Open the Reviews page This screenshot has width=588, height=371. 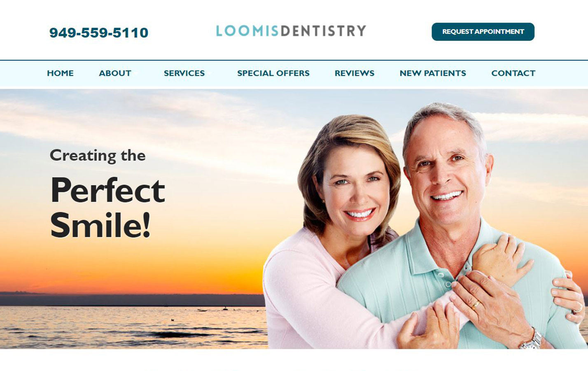(355, 73)
